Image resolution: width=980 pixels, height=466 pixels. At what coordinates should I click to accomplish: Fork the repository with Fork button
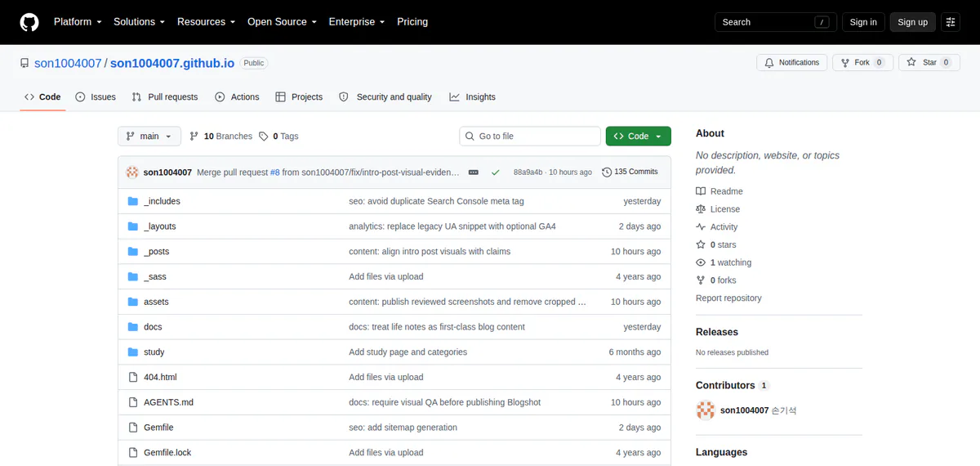point(862,63)
